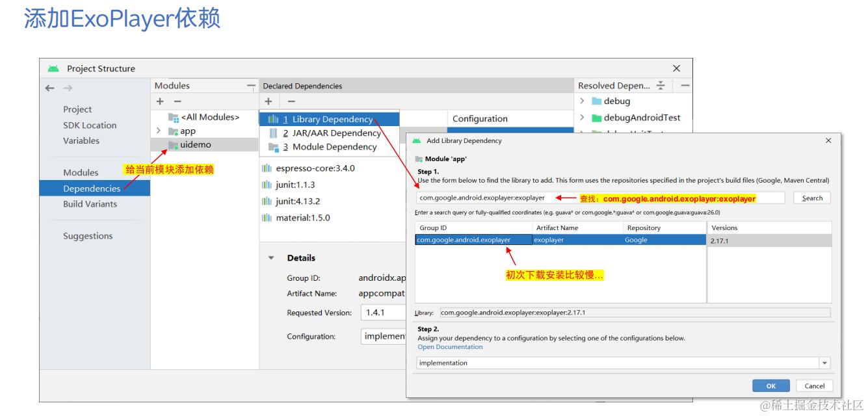Collapse the Resolved Dependencies panel
This screenshot has width=868, height=416.
pos(685,86)
